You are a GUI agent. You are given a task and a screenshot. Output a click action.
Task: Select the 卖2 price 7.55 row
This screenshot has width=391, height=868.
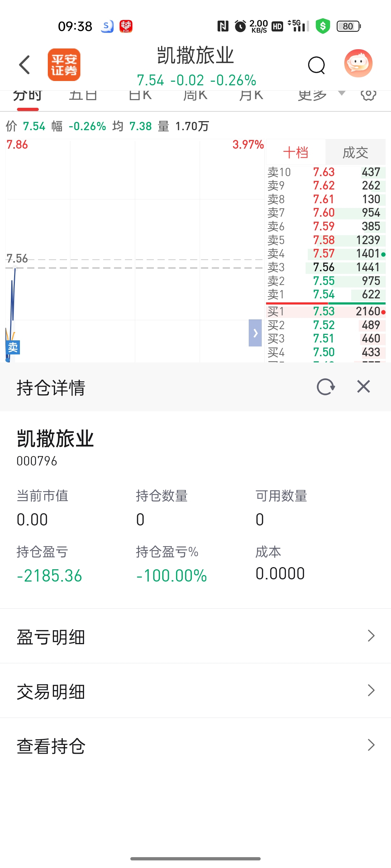(x=326, y=281)
